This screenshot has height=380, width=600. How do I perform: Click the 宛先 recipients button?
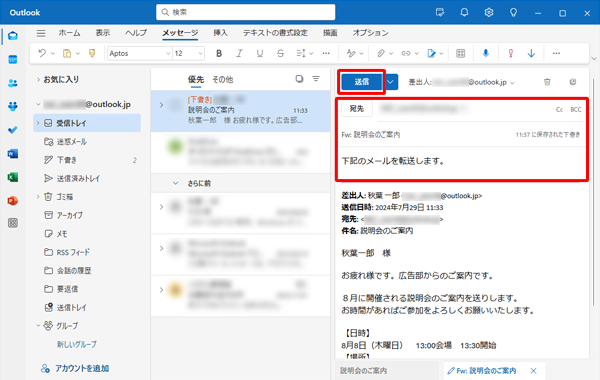tap(357, 109)
